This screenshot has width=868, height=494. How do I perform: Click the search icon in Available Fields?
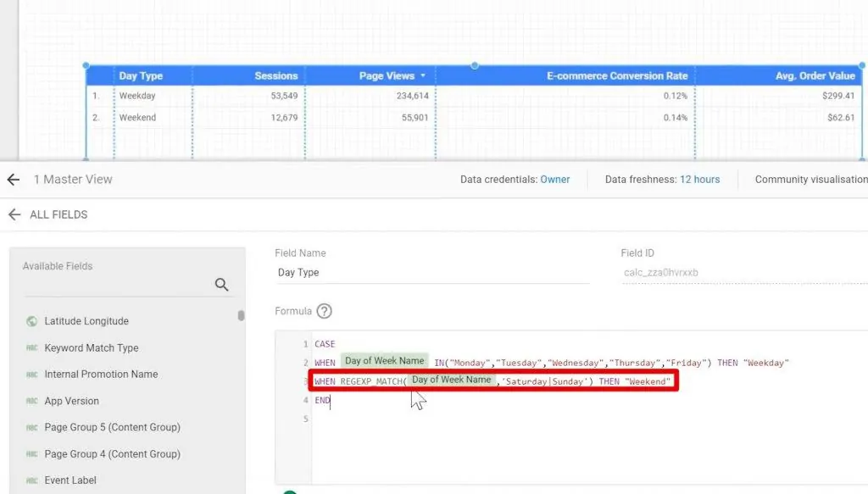[x=222, y=285]
